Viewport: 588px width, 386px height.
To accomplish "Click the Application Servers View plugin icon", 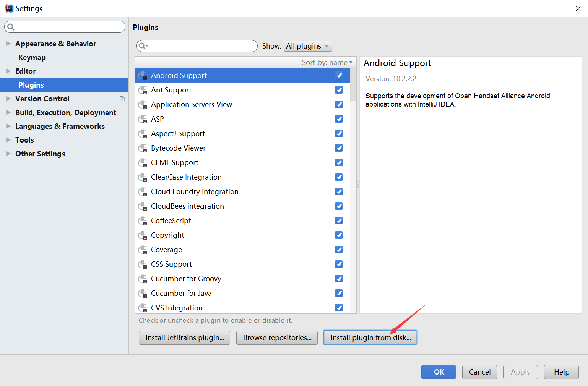I will click(x=143, y=105).
